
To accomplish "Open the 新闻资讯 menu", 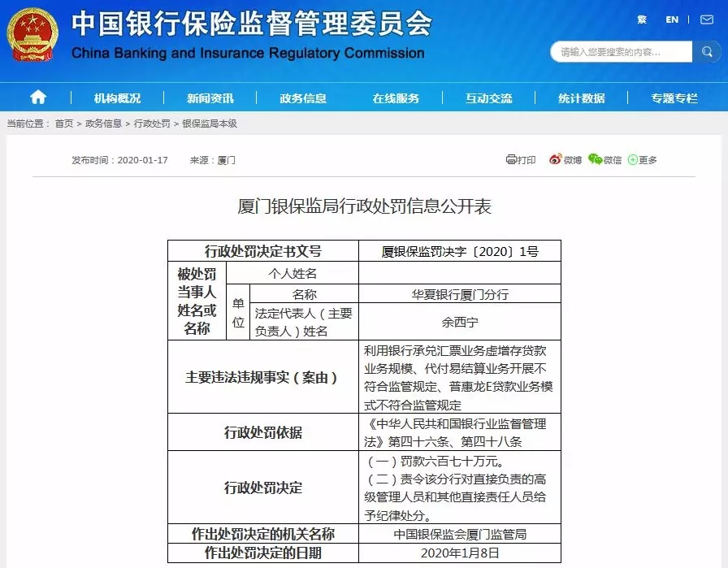I will pos(210,98).
